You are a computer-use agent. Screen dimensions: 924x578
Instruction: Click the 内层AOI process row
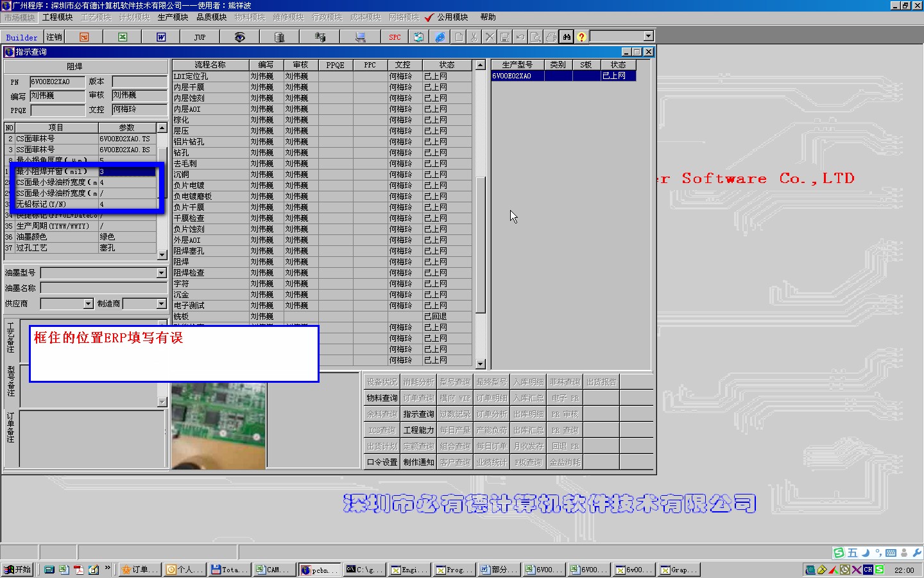(322, 109)
